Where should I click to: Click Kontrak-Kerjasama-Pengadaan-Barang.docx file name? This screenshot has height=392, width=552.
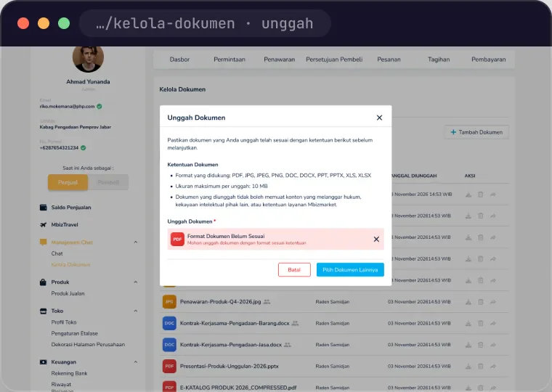235,323
